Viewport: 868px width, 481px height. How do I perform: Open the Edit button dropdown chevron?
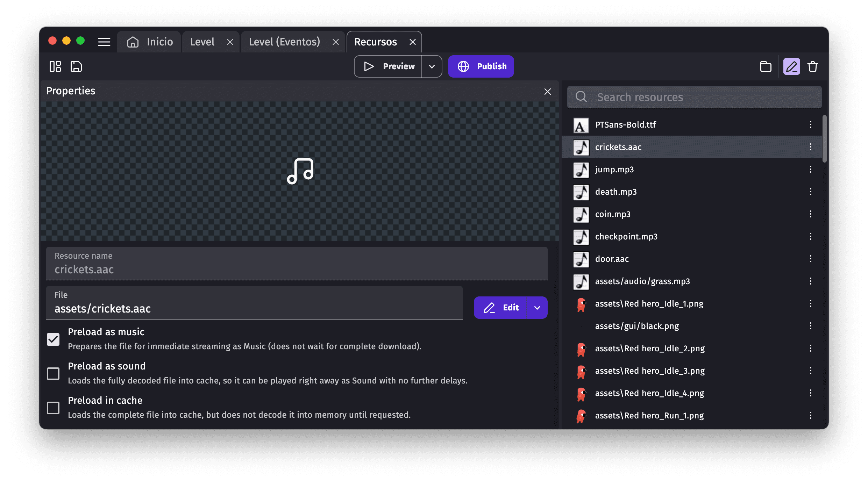tap(537, 307)
